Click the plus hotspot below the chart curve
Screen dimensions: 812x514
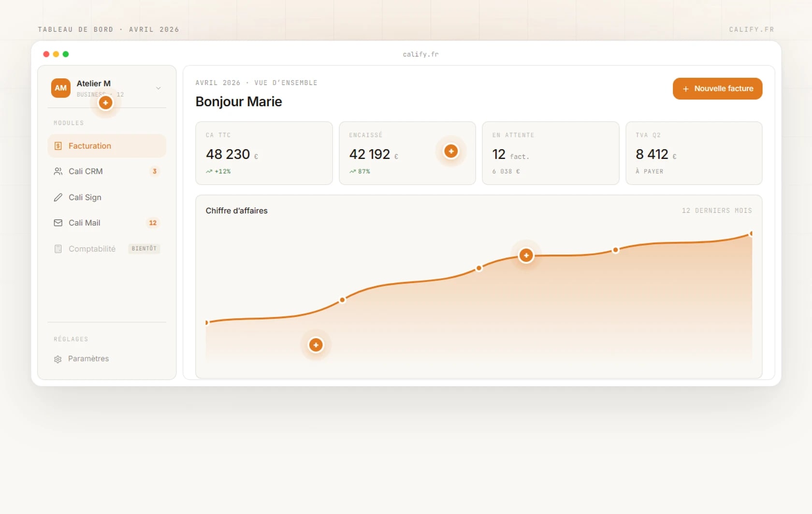[x=316, y=345]
